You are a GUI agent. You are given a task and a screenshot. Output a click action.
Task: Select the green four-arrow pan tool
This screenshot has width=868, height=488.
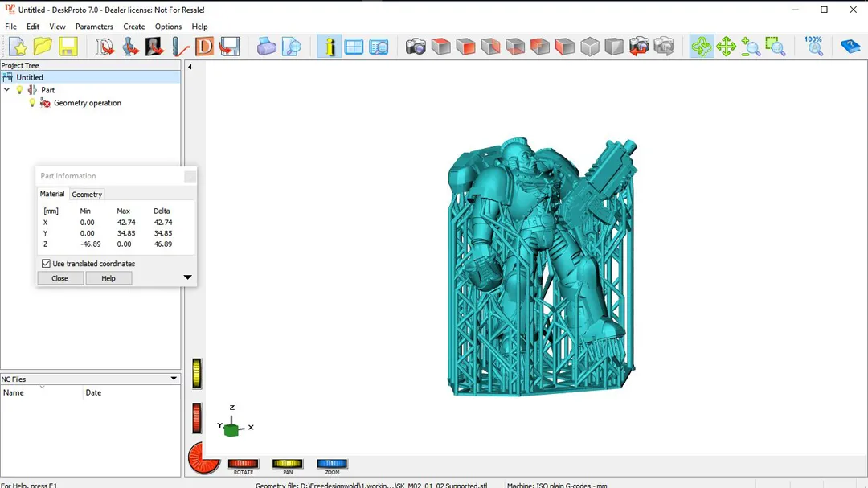[x=726, y=47]
